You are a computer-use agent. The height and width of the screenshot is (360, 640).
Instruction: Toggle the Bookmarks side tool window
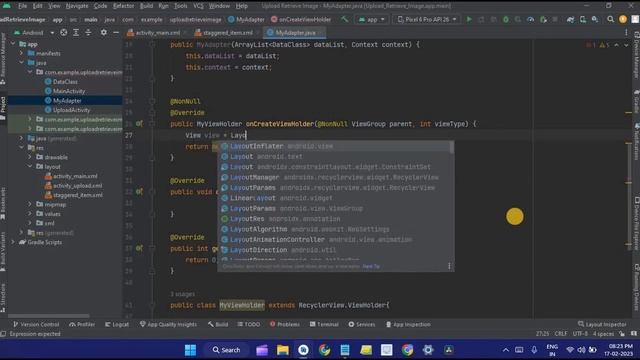pos(3,203)
